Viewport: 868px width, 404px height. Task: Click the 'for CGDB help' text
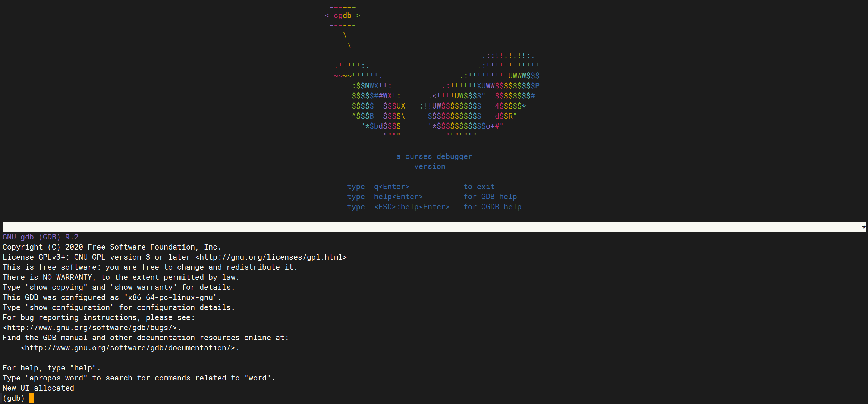tap(492, 207)
